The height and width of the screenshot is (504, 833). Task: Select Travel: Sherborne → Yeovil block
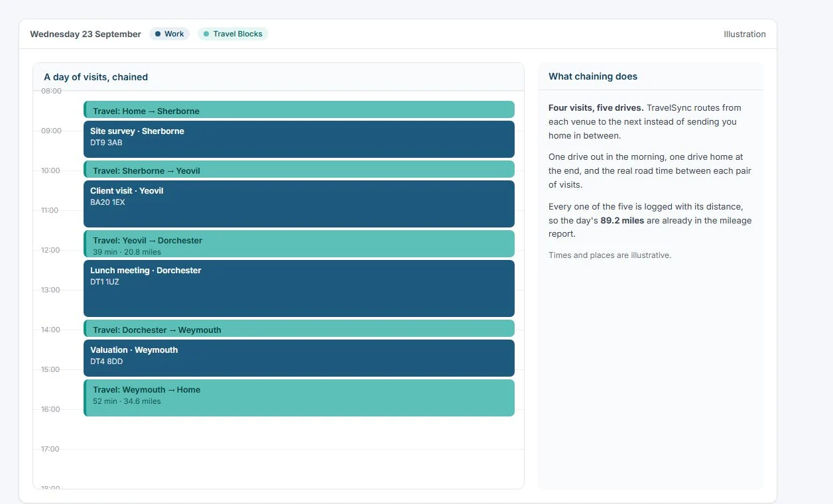pyautogui.click(x=299, y=169)
